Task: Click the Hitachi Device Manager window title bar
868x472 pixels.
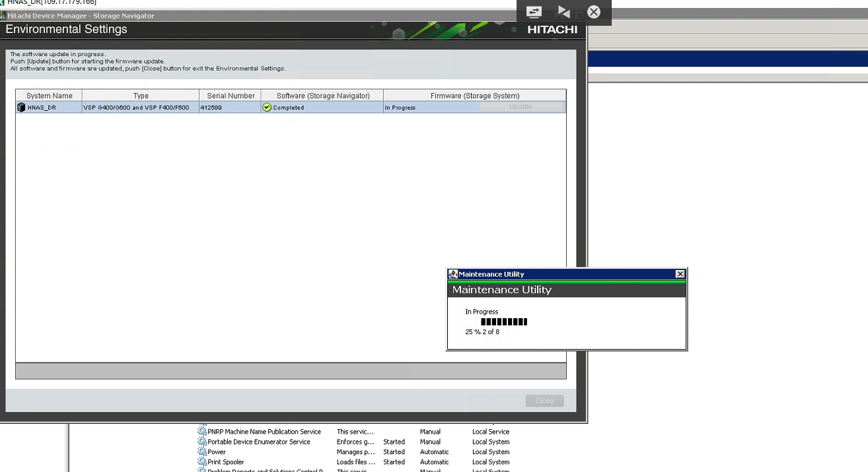Action: click(293, 15)
